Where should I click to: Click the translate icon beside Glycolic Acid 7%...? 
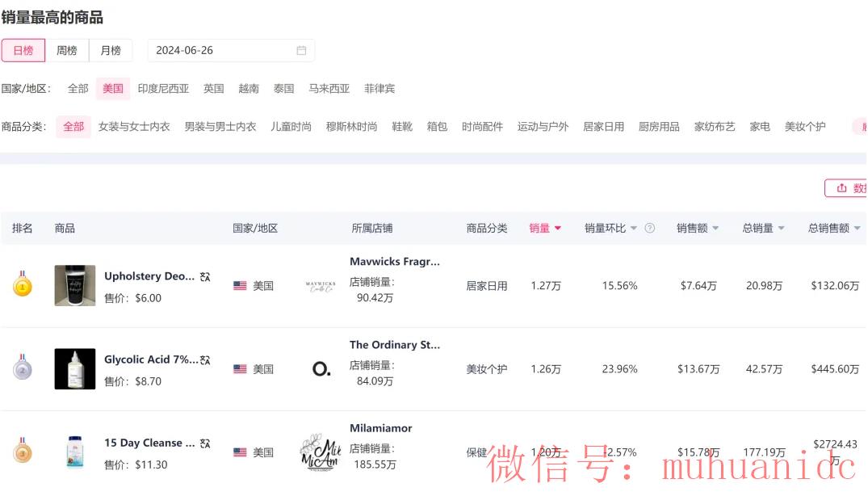(205, 359)
